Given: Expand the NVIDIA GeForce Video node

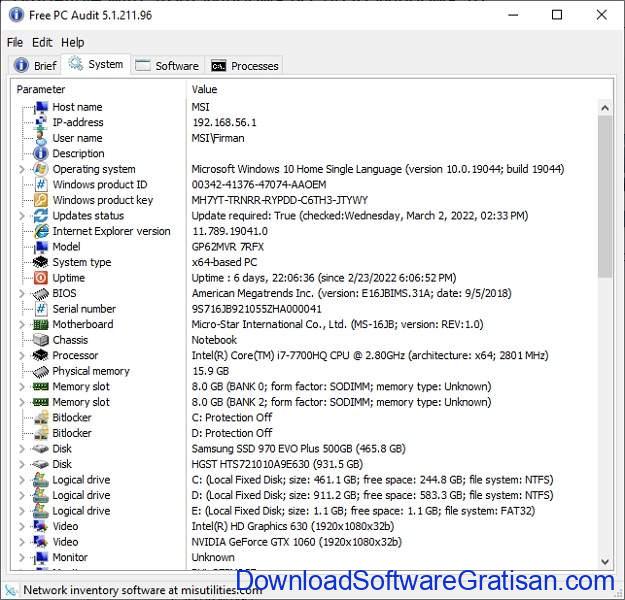Looking at the screenshot, I should point(22,543).
